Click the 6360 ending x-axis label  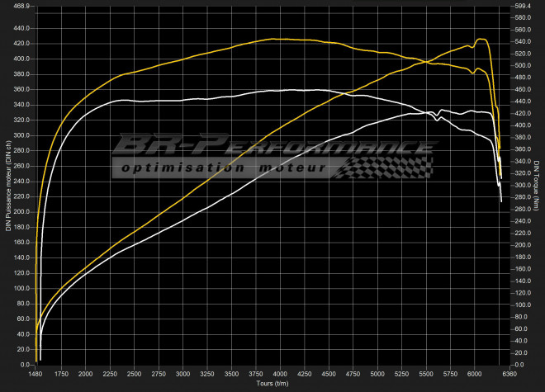[512, 374]
